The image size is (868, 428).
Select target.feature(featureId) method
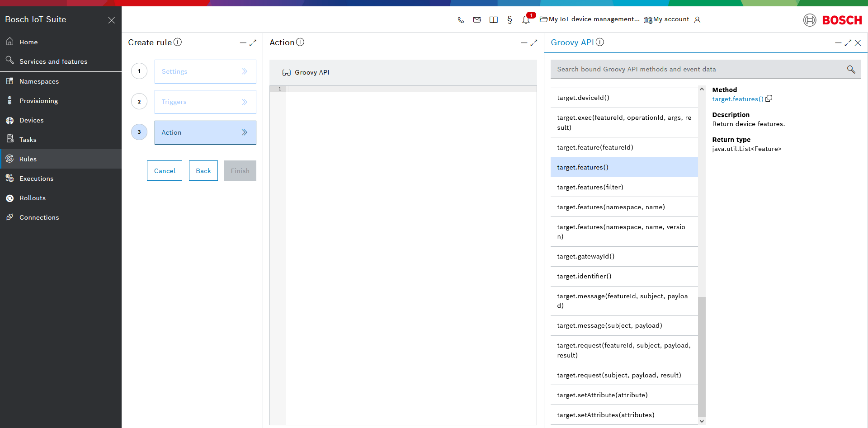(x=624, y=147)
